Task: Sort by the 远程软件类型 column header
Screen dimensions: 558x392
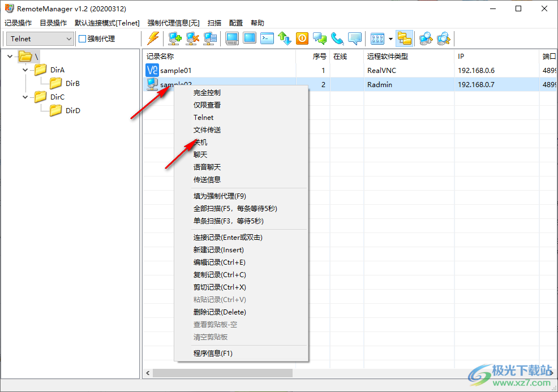Action: pos(409,56)
